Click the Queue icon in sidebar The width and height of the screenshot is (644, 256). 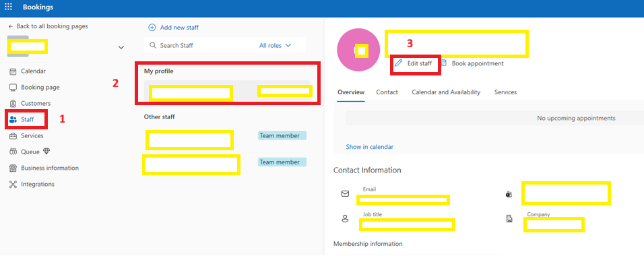(x=13, y=152)
